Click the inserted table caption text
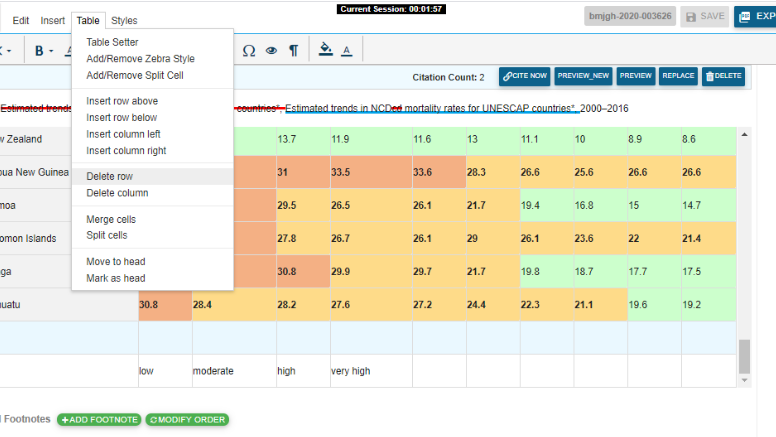The image size is (776, 437). [432, 108]
